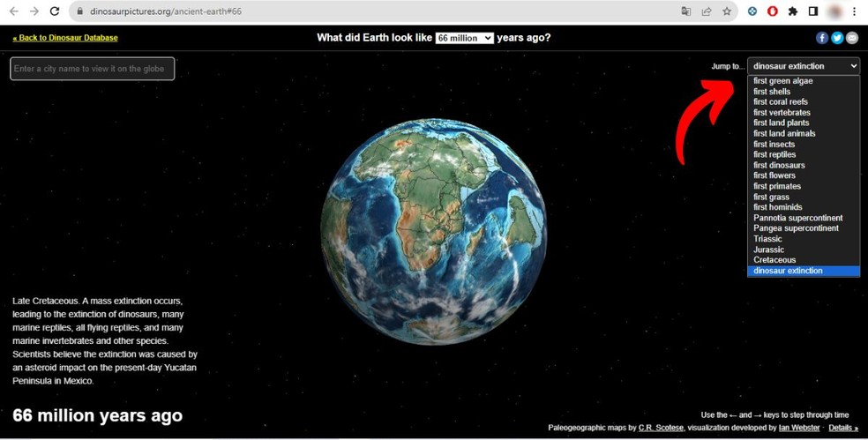The height and width of the screenshot is (440, 868).
Task: Go back with the browser back arrow
Action: [14, 11]
